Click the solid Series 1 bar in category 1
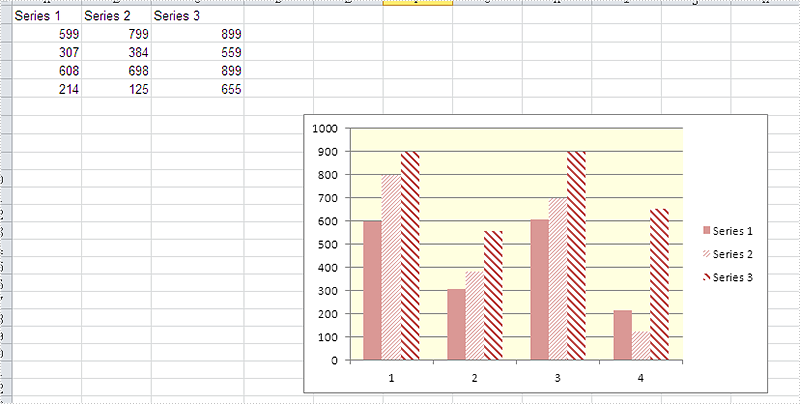 (372, 290)
